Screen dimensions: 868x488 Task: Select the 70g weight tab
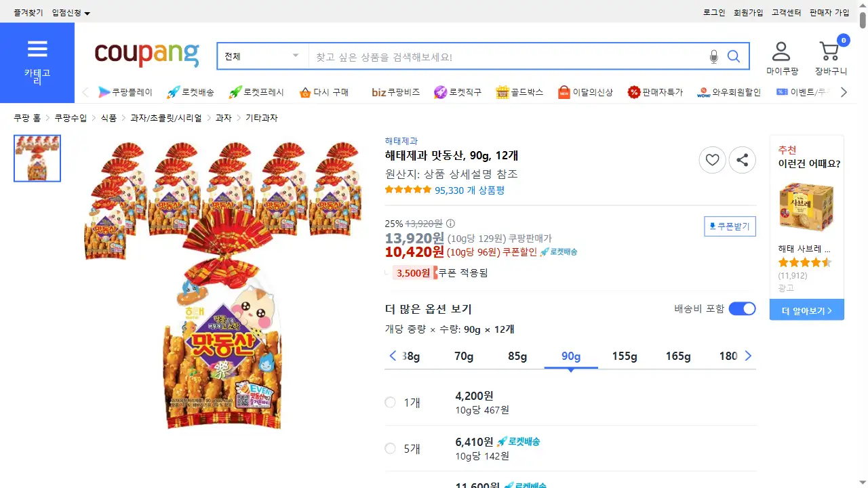464,356
